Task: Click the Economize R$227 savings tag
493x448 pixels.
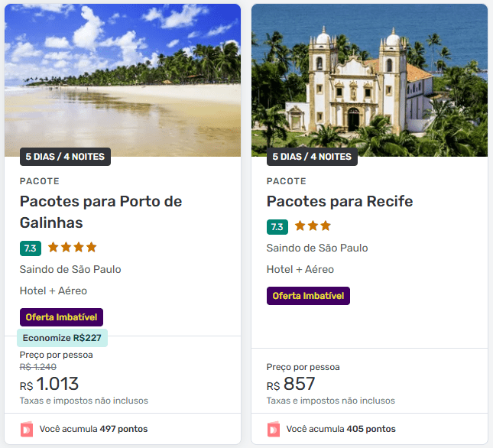Action: [63, 338]
